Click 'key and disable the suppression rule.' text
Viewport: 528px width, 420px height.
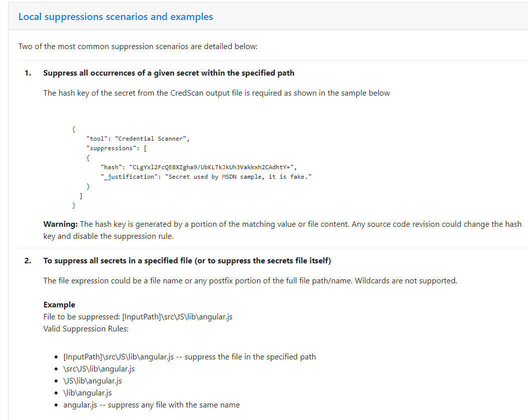[x=108, y=236]
